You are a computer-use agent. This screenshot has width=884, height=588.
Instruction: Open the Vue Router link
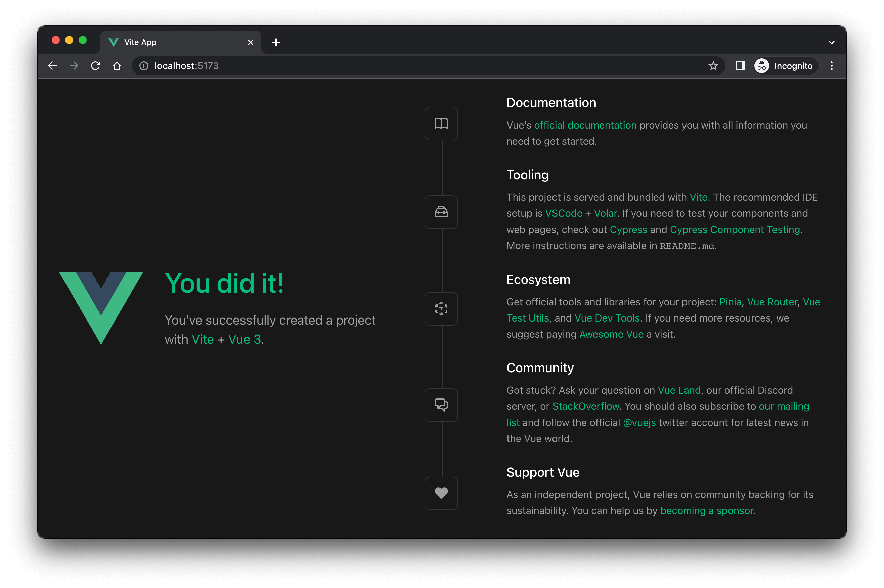[x=772, y=302]
